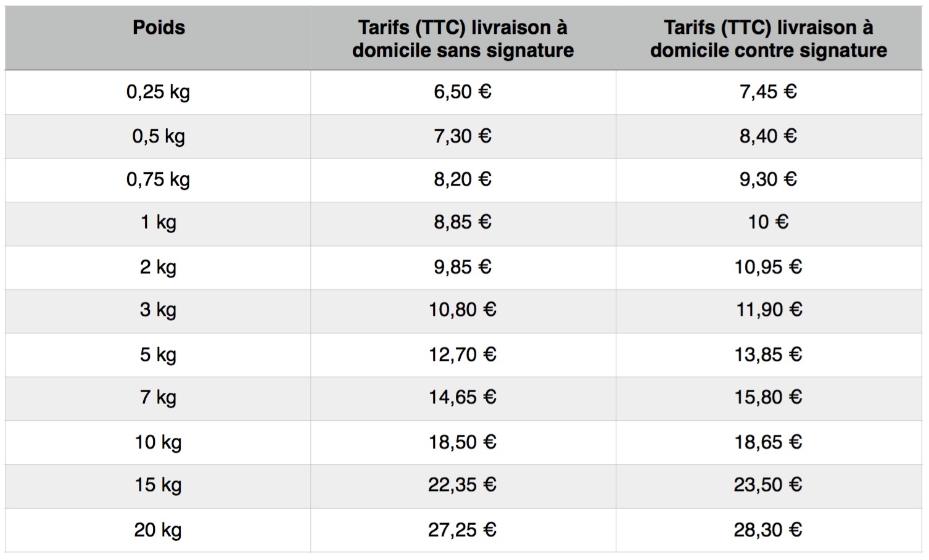Click the 28,30 € price cell
This screenshot has width=929, height=560.
pos(768,530)
